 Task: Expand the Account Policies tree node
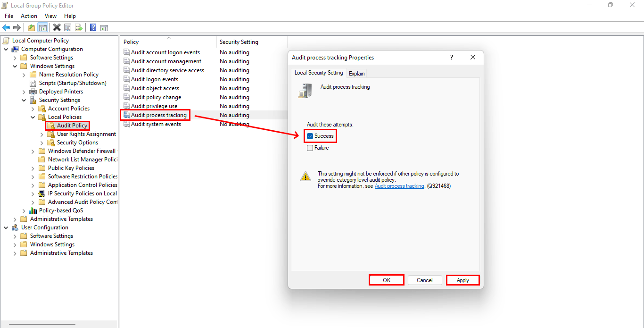pyautogui.click(x=32, y=108)
